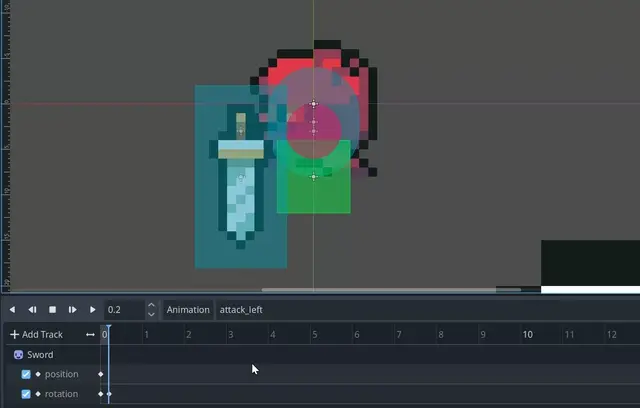Decrease animation position with the down stepper

tap(151, 315)
